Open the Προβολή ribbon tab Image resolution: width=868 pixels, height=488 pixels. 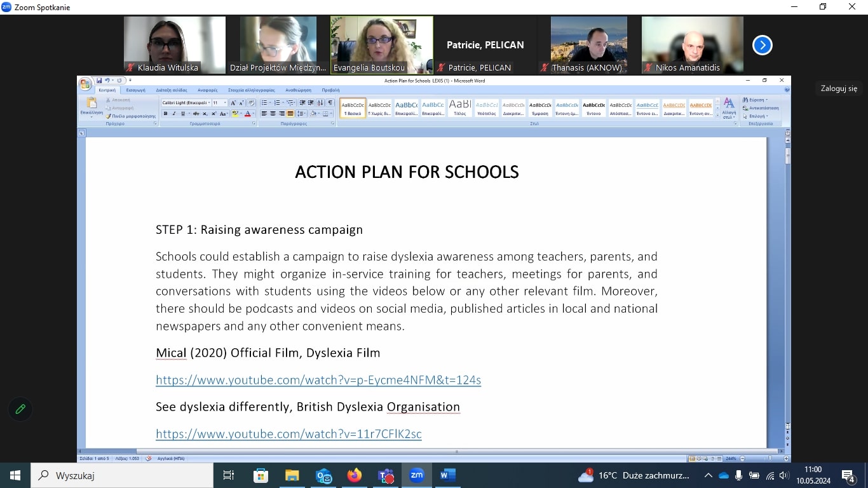click(x=330, y=90)
